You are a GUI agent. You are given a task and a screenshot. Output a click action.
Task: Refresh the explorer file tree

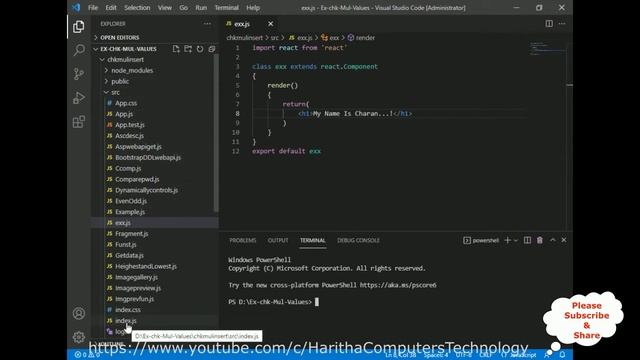click(200, 49)
